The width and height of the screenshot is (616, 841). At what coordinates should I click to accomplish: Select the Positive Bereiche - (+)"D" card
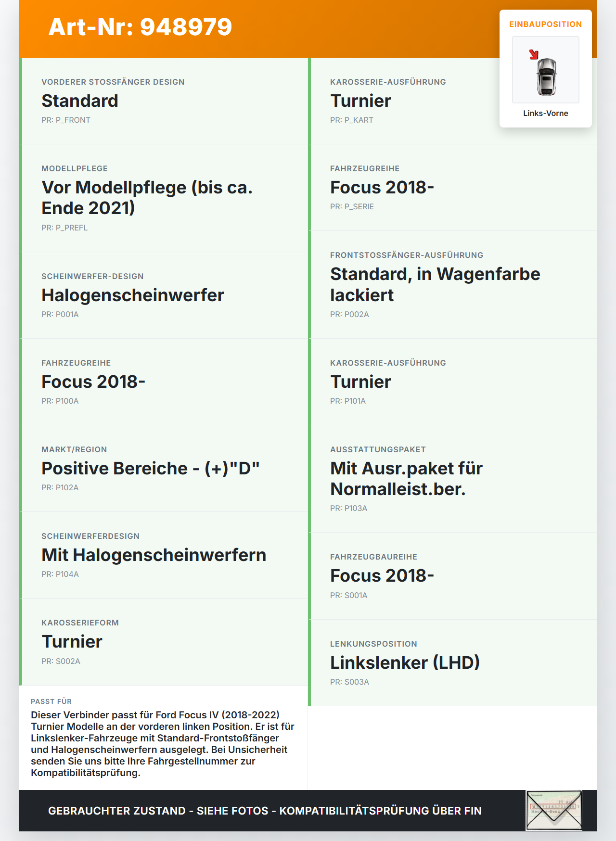click(x=164, y=469)
